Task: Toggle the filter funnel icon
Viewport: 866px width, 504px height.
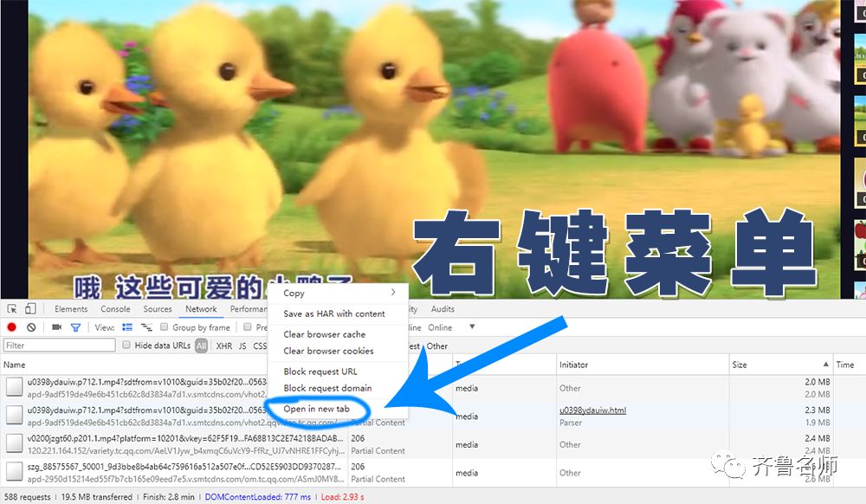Action: (x=75, y=327)
